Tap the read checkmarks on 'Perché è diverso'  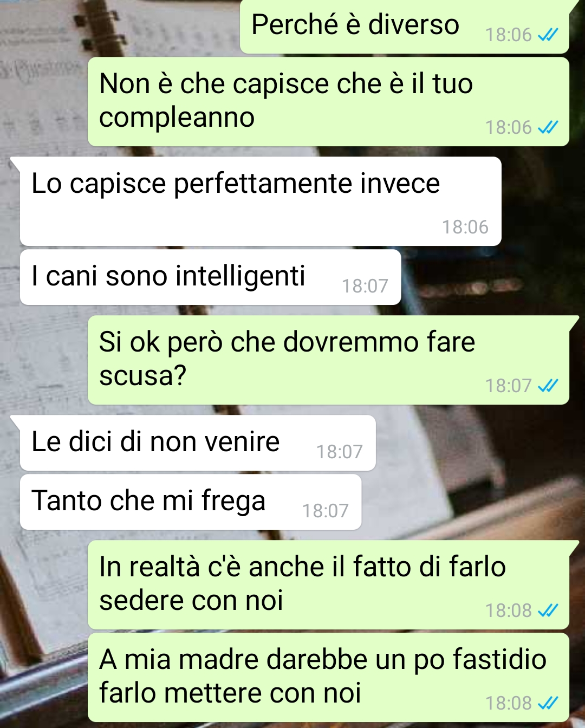(548, 35)
